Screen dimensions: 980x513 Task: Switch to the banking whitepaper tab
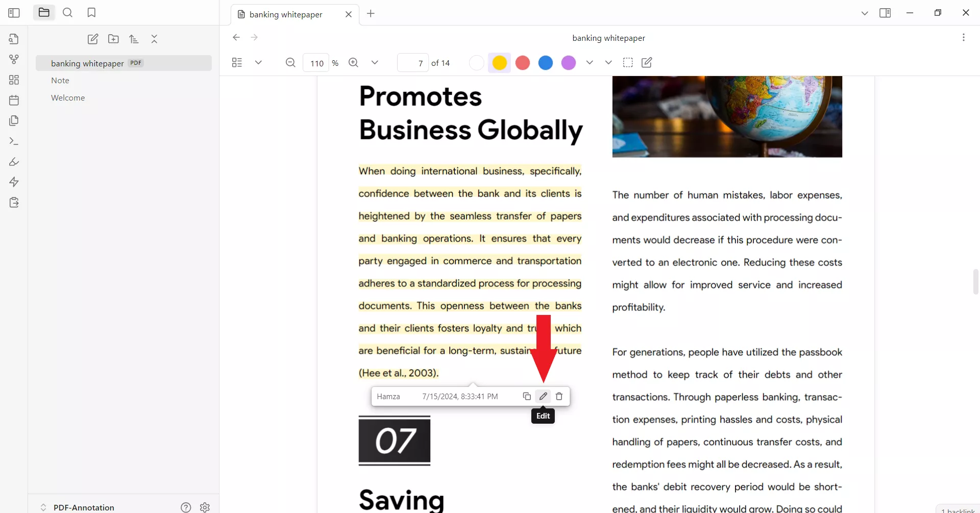coord(286,14)
